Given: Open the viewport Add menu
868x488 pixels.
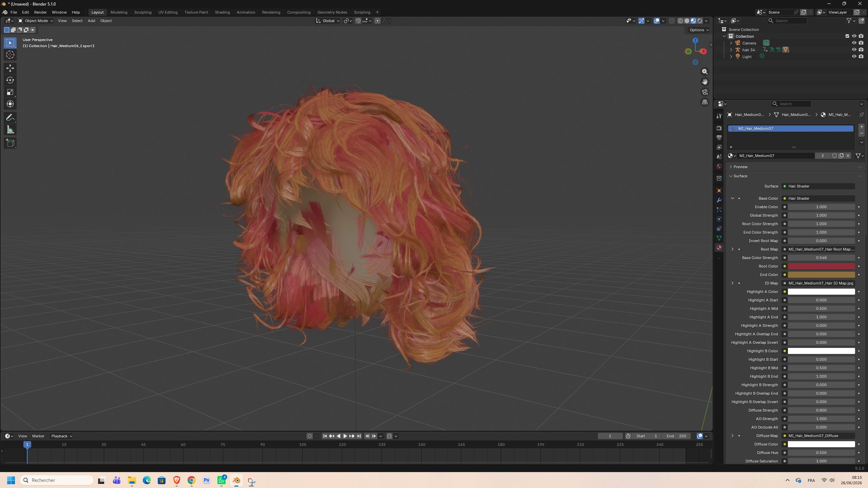Looking at the screenshot, I should point(91,21).
